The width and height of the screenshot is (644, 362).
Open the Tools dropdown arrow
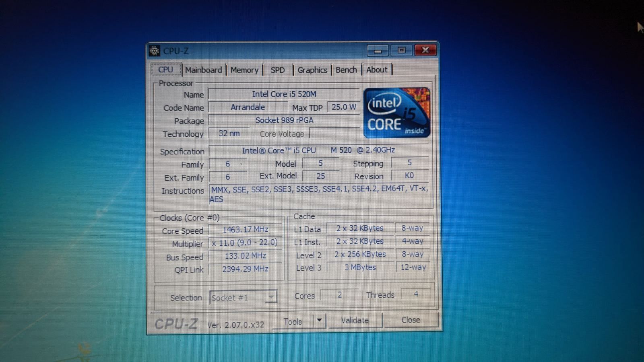pos(319,321)
